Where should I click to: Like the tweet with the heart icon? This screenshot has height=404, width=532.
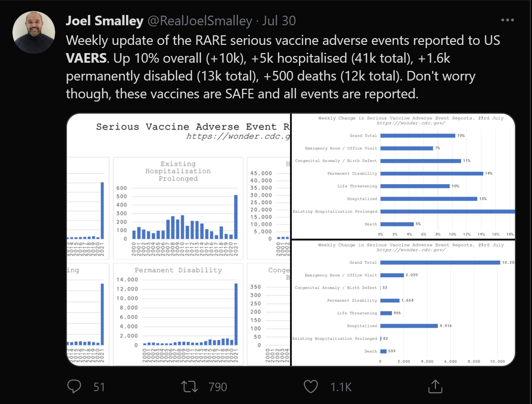pyautogui.click(x=311, y=387)
